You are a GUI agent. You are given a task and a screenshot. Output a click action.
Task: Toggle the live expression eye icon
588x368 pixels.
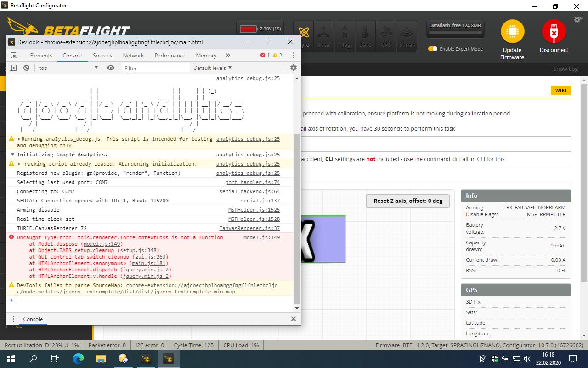[x=111, y=68]
